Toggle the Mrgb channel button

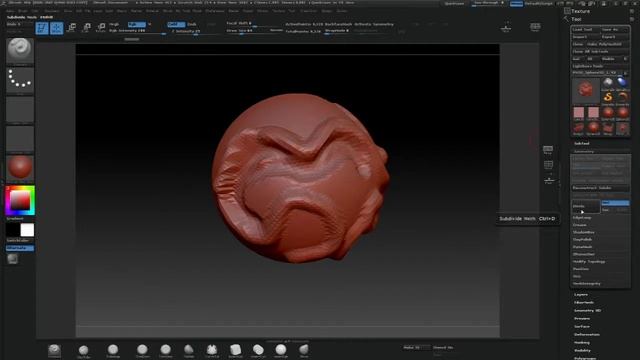114,24
